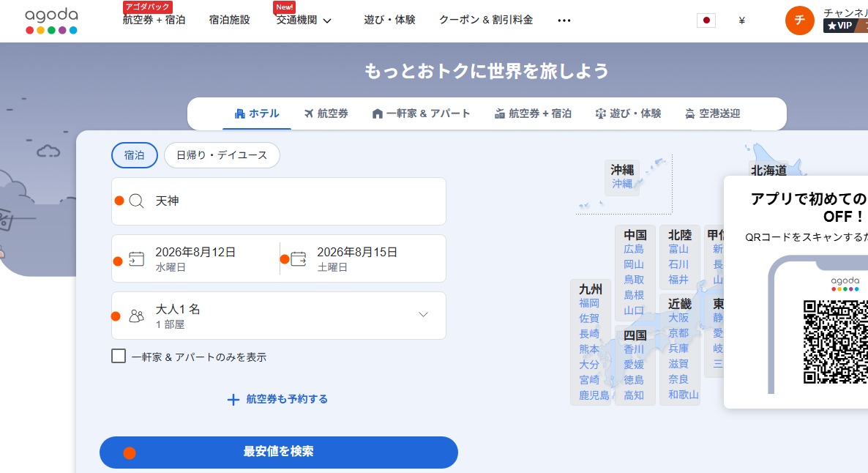Click the 最安値を検索 search button
The width and height of the screenshot is (868, 473).
(278, 452)
